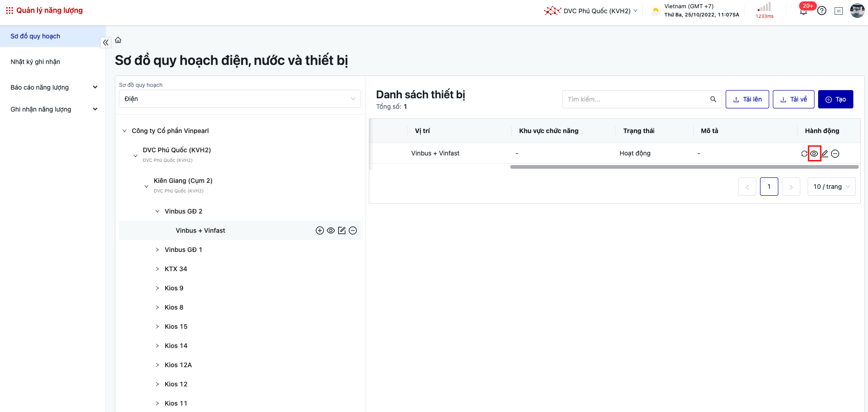This screenshot has width=868, height=412.
Task: Edit the device row with pencil icon
Action: click(825, 154)
